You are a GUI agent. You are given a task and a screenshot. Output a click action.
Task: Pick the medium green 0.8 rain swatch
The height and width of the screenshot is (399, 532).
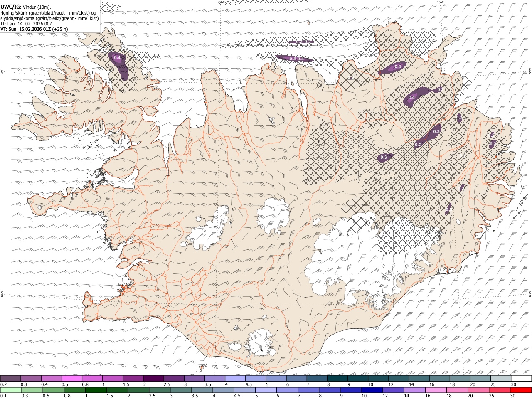tap(75, 390)
